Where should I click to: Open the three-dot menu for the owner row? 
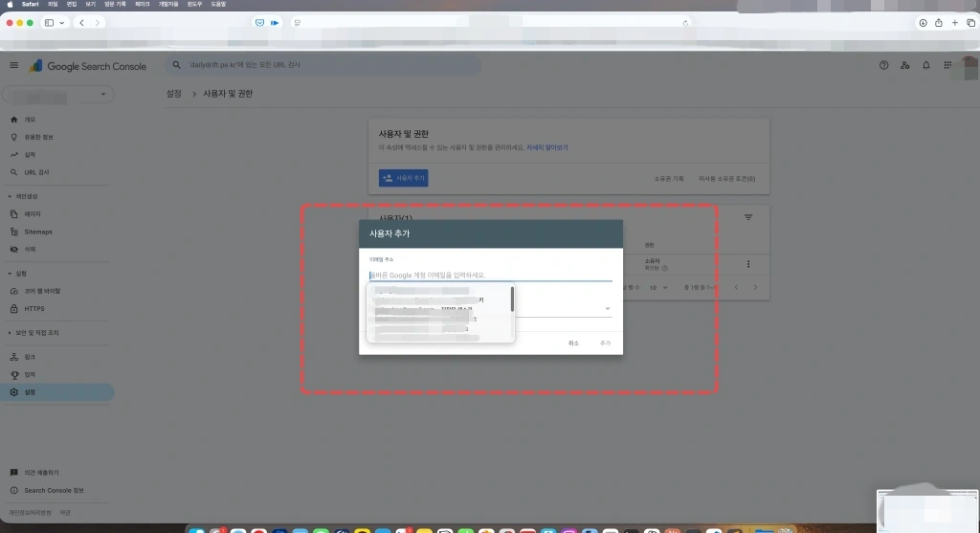pyautogui.click(x=747, y=264)
